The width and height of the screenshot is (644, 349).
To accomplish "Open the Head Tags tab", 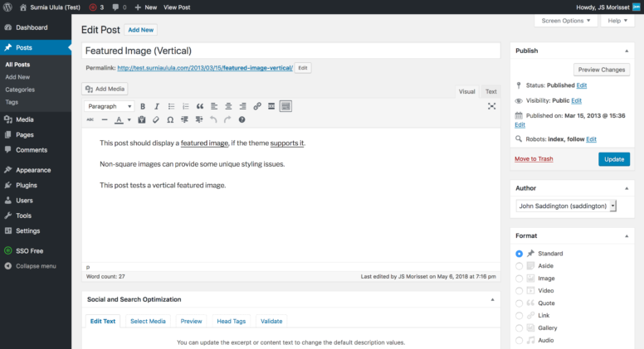I will (x=232, y=321).
